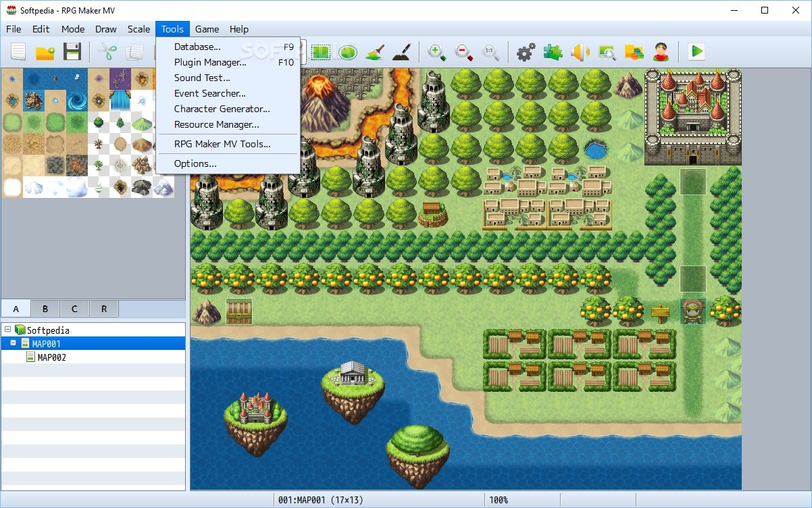Open Character Generator toolbar icon
The image size is (812, 508).
click(x=661, y=52)
